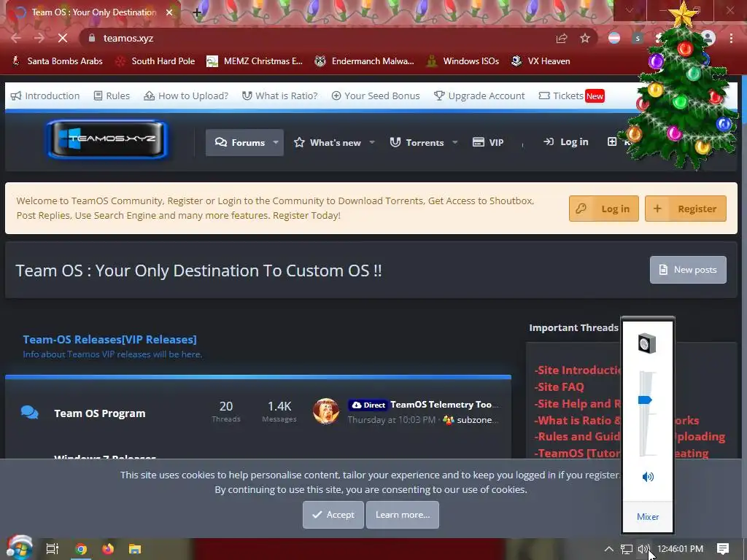Open Torrents navigation item
Image resolution: width=747 pixels, height=560 pixels.
point(417,142)
